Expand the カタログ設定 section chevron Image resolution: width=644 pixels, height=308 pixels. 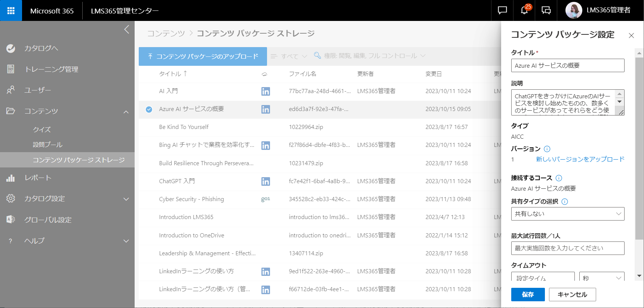[x=126, y=199]
